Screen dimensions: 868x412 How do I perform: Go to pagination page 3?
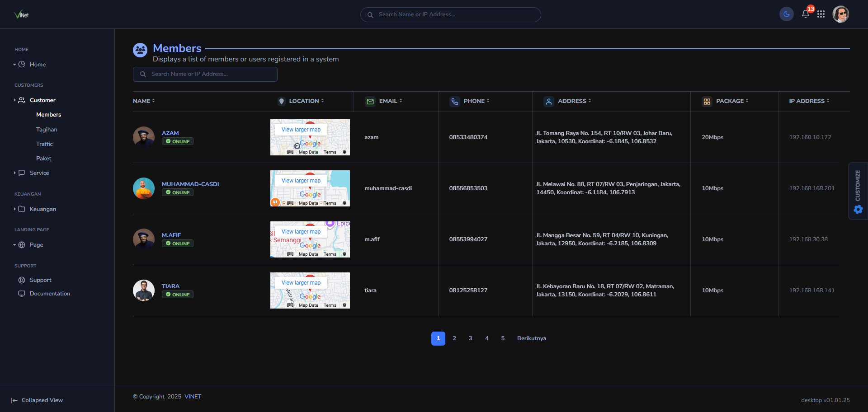pos(470,338)
